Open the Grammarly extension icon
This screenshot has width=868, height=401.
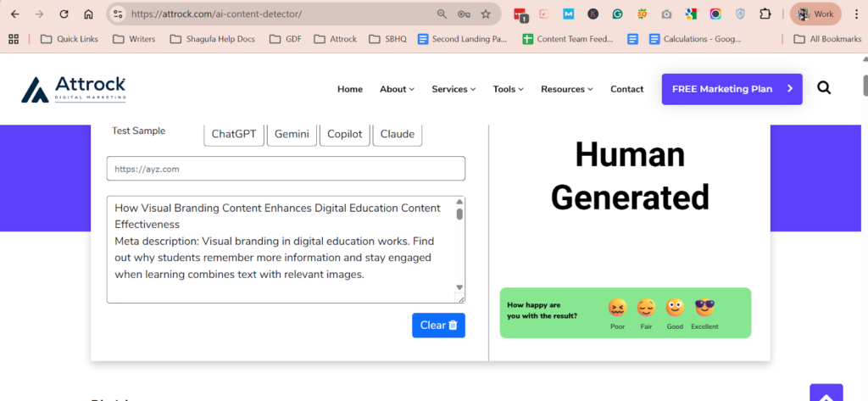[x=618, y=14]
